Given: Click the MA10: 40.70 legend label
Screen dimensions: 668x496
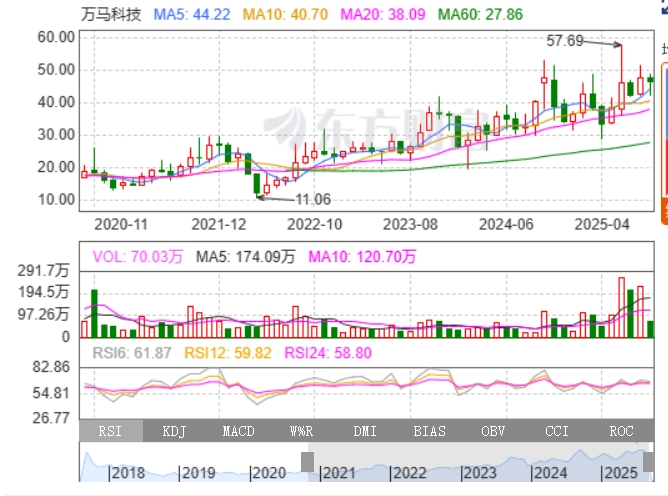Looking at the screenshot, I should (285, 14).
